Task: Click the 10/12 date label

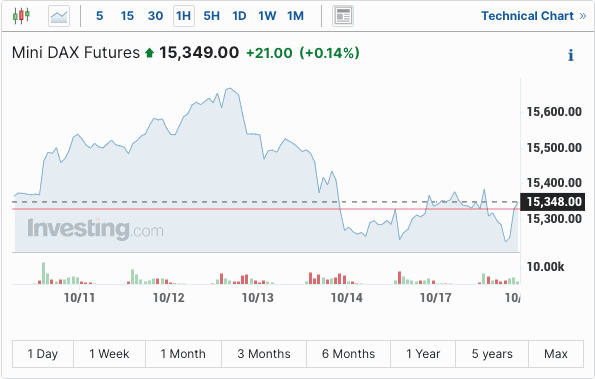Action: [x=168, y=298]
